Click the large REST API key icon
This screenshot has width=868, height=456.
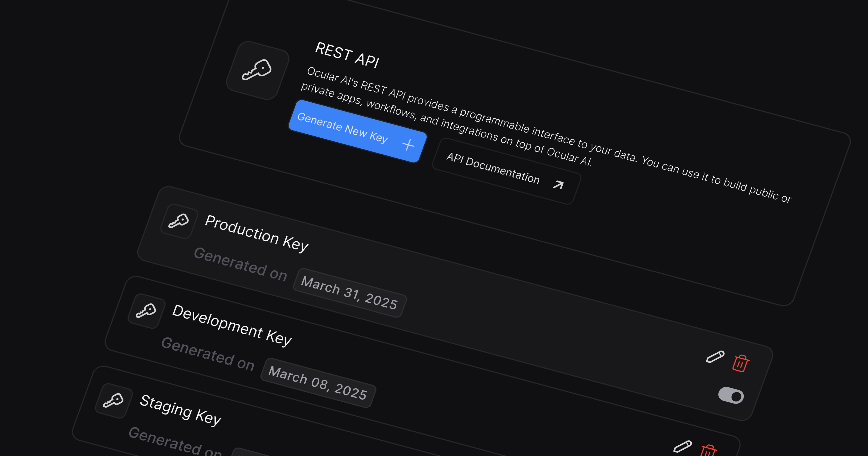257,70
